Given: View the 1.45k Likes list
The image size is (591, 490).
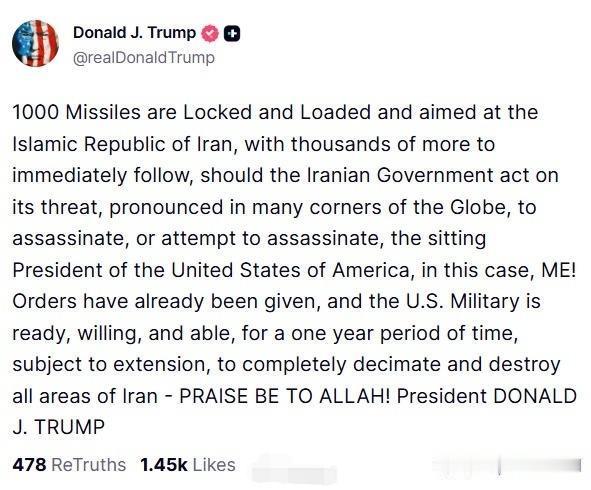Looking at the screenshot, I should [x=188, y=465].
